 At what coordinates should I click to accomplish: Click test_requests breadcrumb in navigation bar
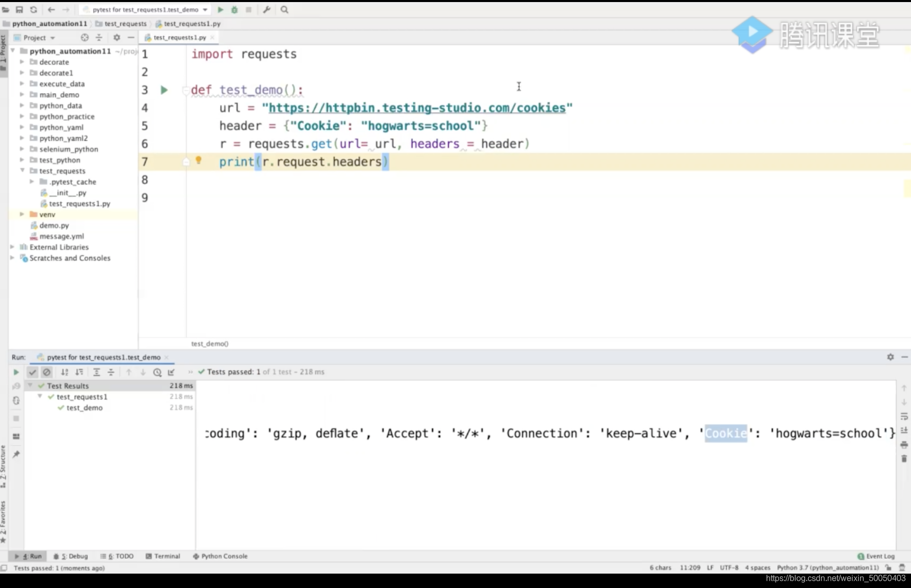coord(121,24)
